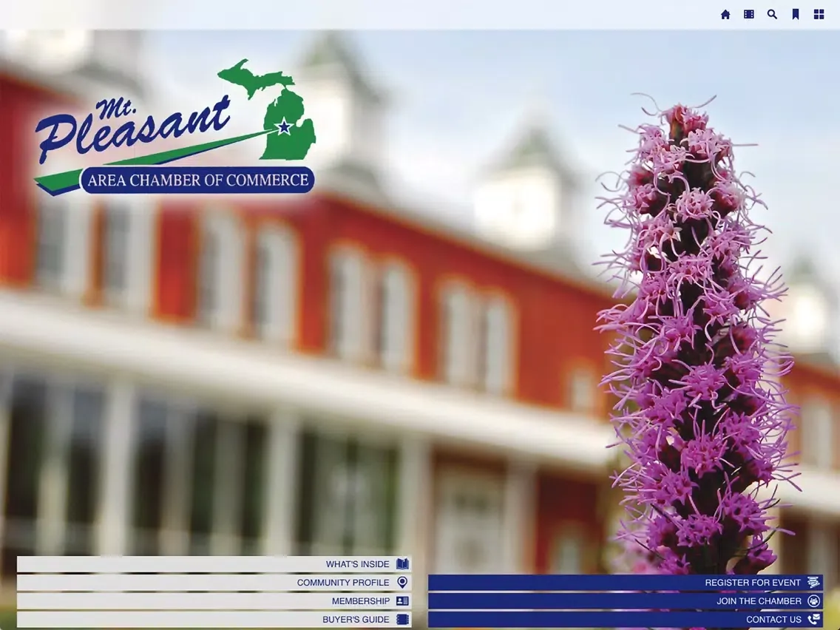Click the ID card icon beside Membership
Viewport: 840px width, 630px height.
coord(402,601)
